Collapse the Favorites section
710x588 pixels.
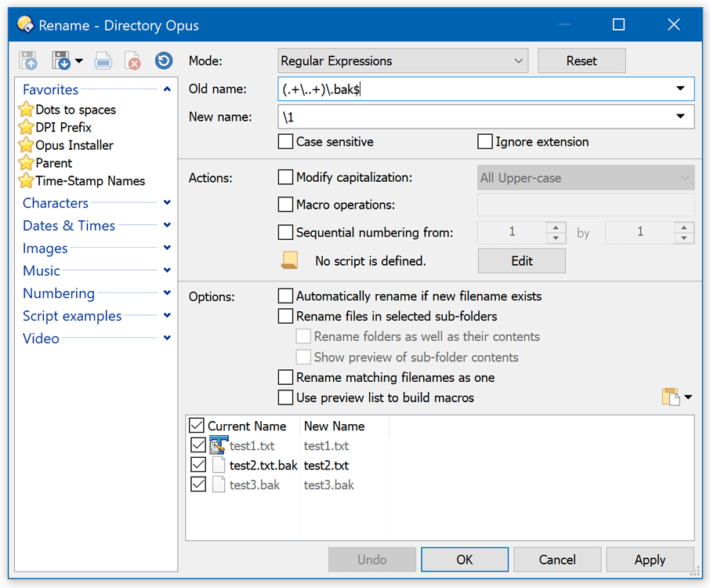(165, 89)
